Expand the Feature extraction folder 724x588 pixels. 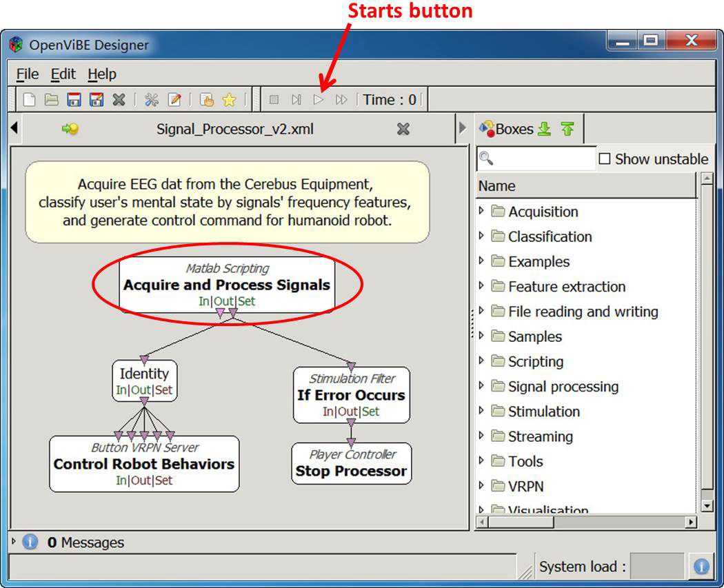click(481, 285)
